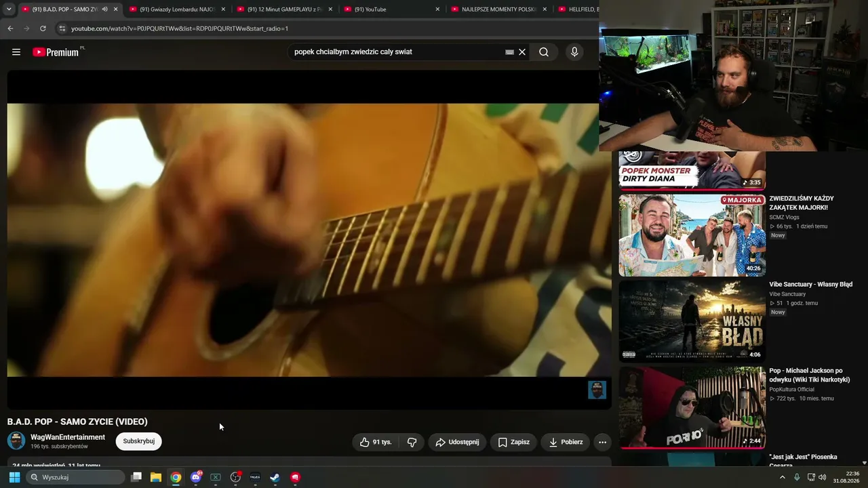Switch to Gwiazdy Lombardu tab
The width and height of the screenshot is (868, 488).
(x=177, y=9)
